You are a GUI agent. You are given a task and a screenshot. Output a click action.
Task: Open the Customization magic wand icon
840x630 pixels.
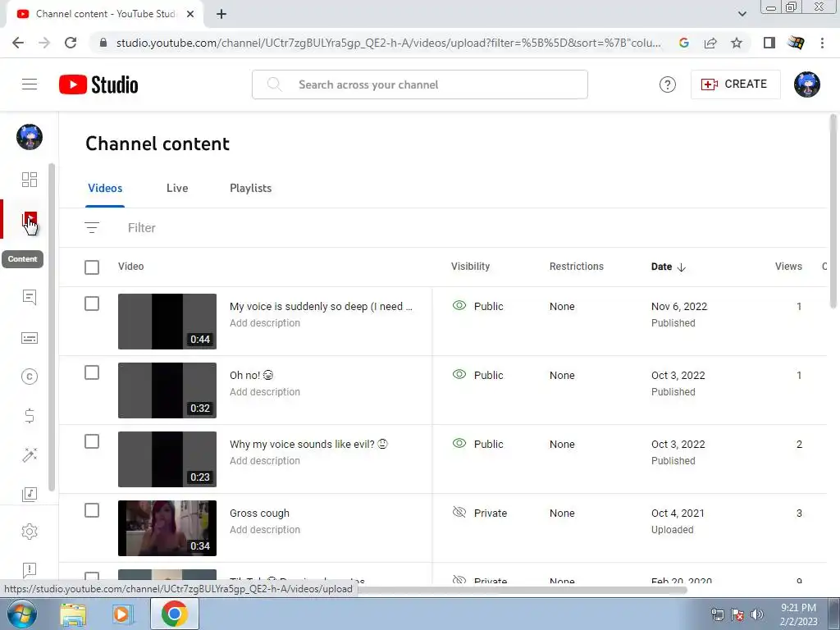tap(30, 454)
